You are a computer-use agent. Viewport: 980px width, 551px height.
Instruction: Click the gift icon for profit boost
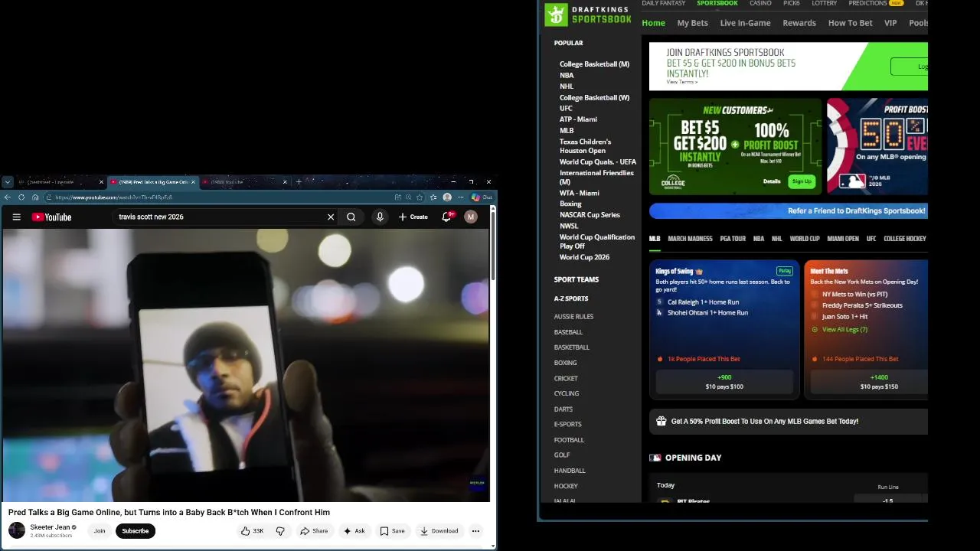(x=661, y=421)
